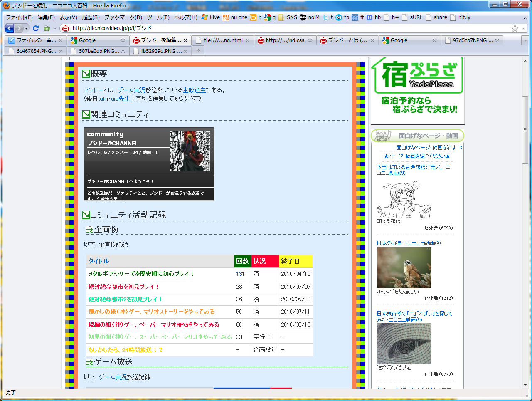
Task: Switch to the ファイルの一覧 tab
Action: coord(35,40)
